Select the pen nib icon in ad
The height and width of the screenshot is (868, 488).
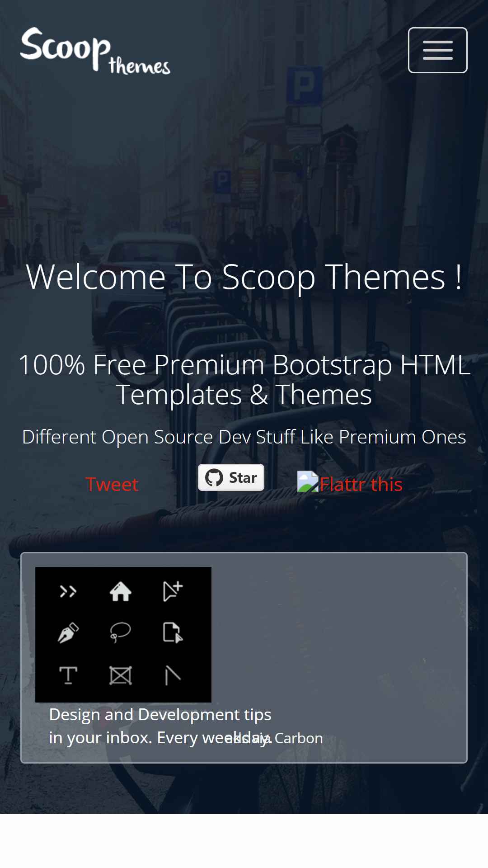[68, 632]
